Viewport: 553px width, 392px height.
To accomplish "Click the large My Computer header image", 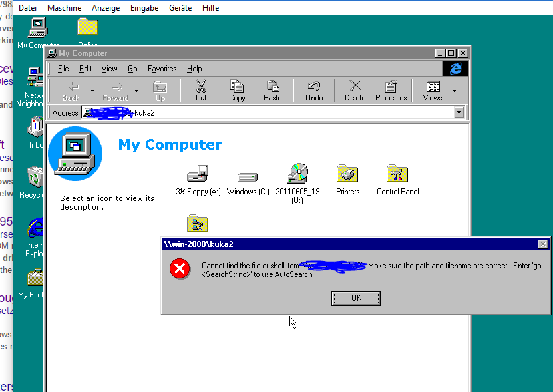I will coord(75,154).
